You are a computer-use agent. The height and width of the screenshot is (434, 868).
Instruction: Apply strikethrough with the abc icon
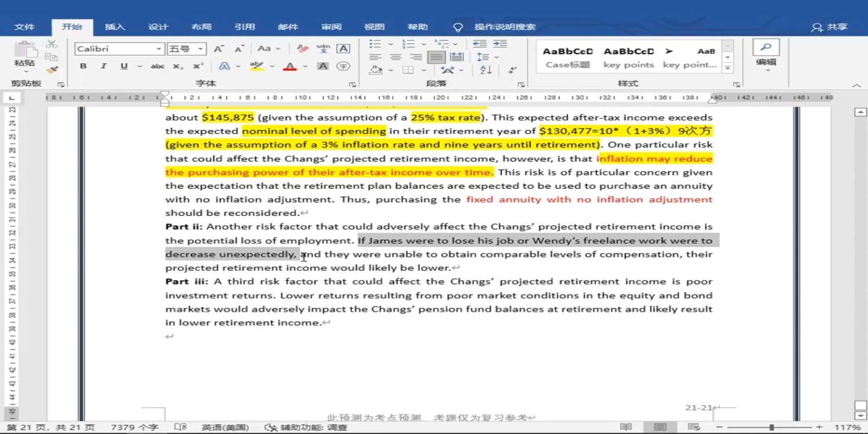pos(157,67)
